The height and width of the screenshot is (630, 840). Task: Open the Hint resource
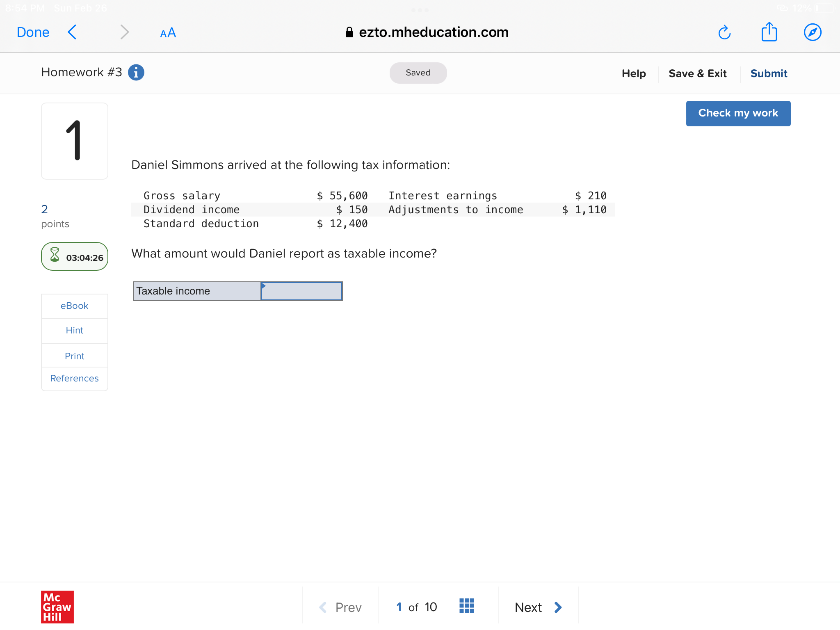pos(74,331)
